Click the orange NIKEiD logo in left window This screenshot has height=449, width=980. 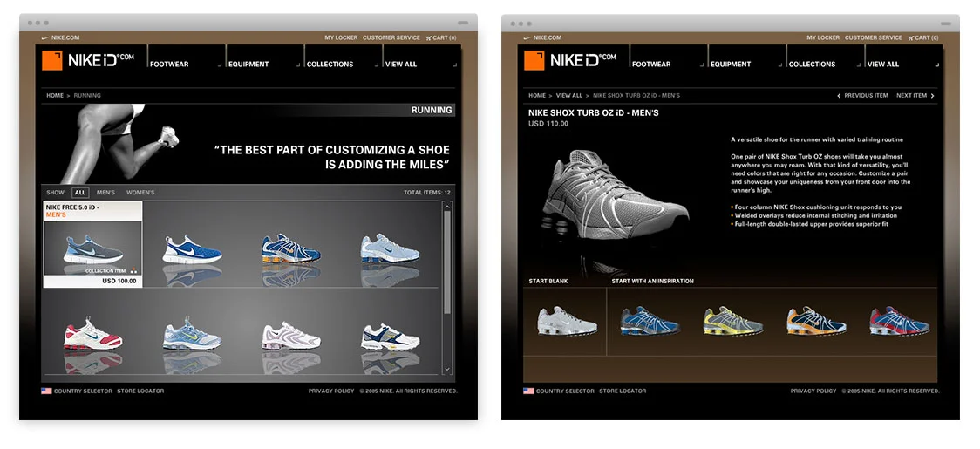(x=51, y=61)
